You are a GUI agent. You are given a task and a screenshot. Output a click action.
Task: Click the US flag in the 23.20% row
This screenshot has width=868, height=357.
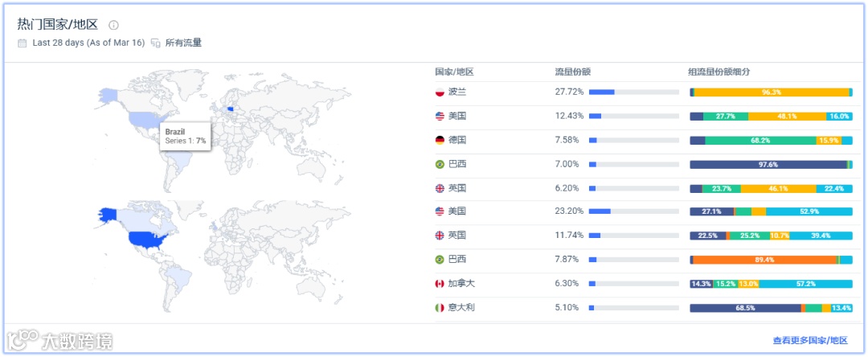[x=440, y=211]
